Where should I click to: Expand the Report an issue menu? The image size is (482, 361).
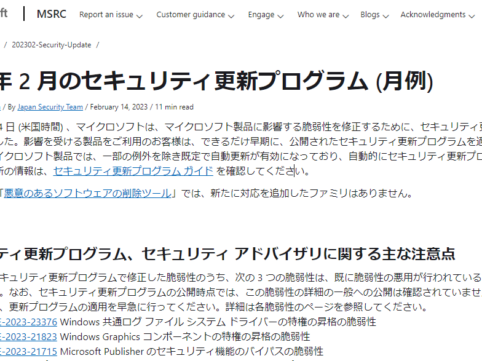pos(111,15)
